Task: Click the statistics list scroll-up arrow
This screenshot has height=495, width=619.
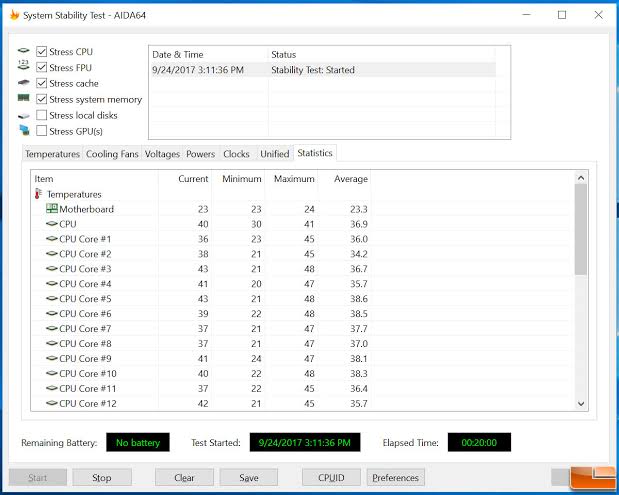Action: (581, 178)
